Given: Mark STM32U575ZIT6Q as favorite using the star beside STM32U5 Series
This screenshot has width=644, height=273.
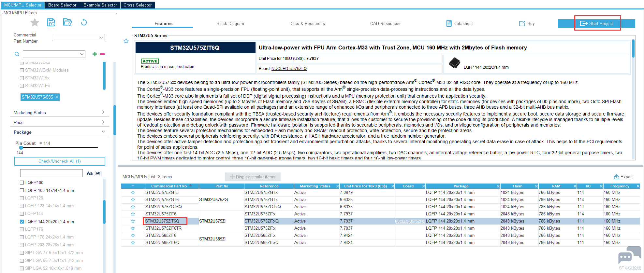Looking at the screenshot, I should [x=126, y=41].
